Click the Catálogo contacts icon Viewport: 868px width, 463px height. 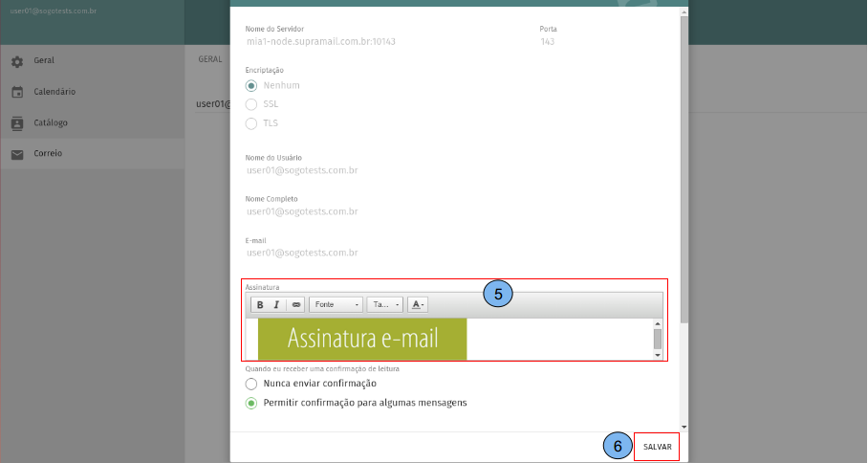(17, 123)
